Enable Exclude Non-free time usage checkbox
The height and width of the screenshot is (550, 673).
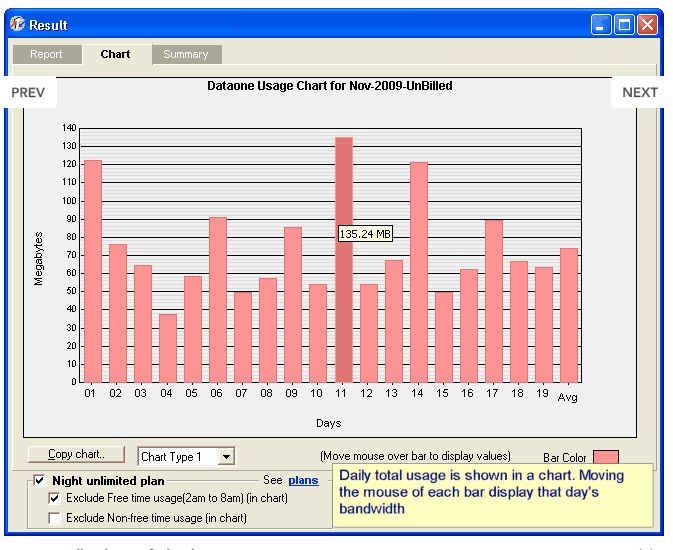tap(54, 518)
